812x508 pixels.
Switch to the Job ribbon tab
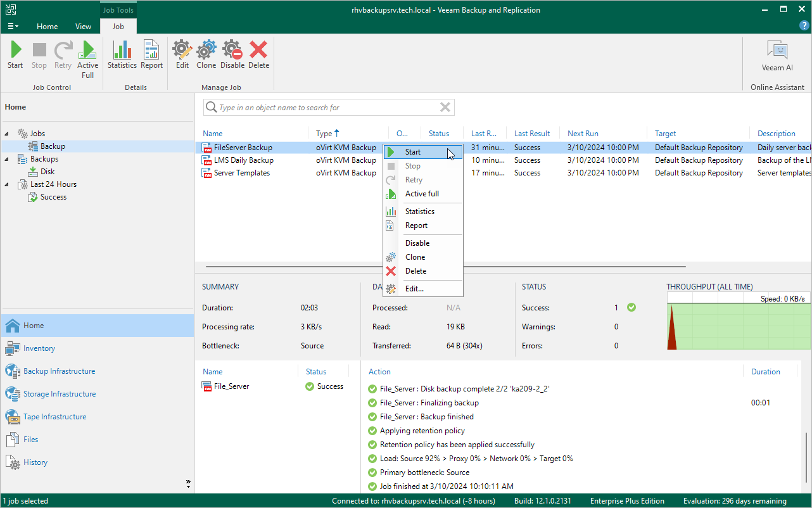click(x=118, y=27)
